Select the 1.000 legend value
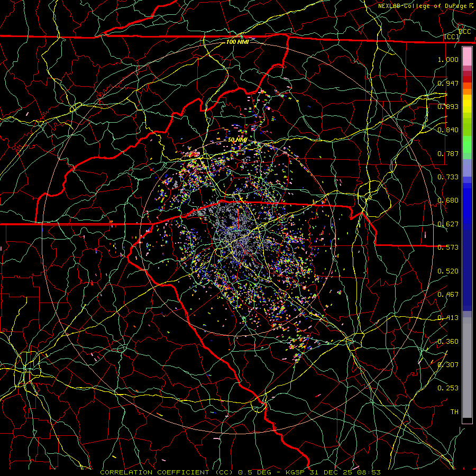 tap(448, 59)
